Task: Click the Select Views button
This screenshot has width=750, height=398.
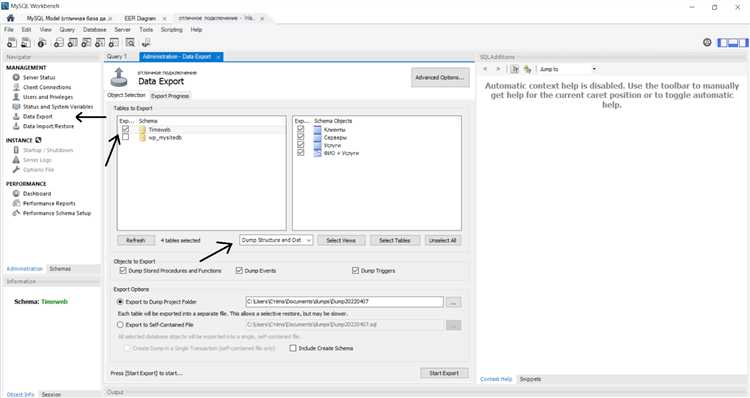Action: tap(341, 240)
